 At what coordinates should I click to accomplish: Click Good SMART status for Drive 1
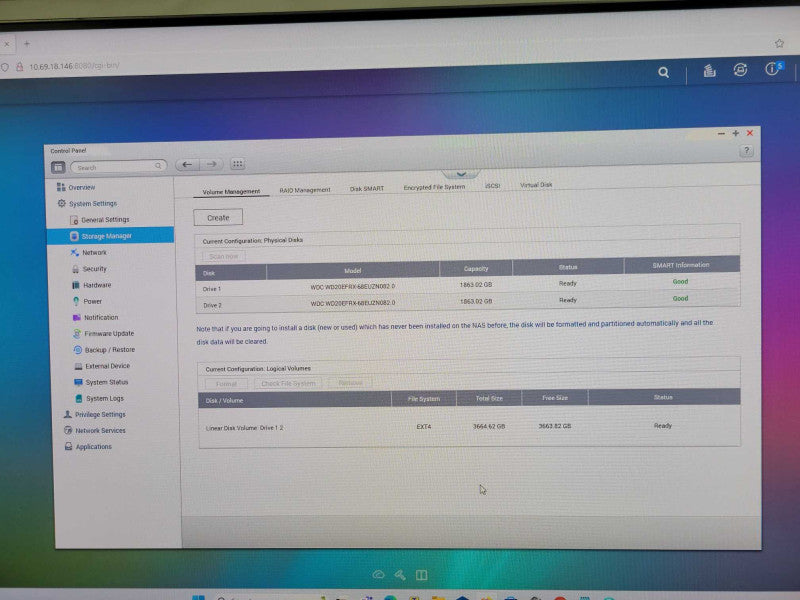pos(680,282)
